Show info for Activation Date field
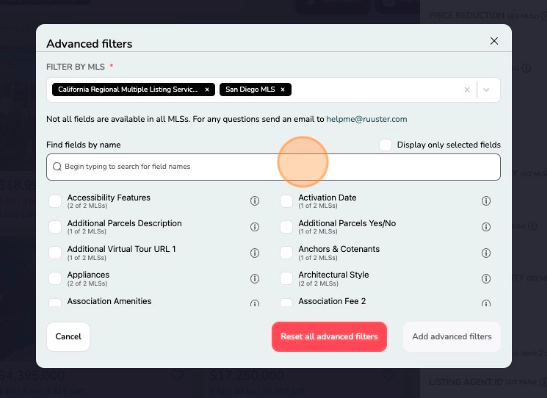Viewport: 547px width, 398px height. coord(486,201)
